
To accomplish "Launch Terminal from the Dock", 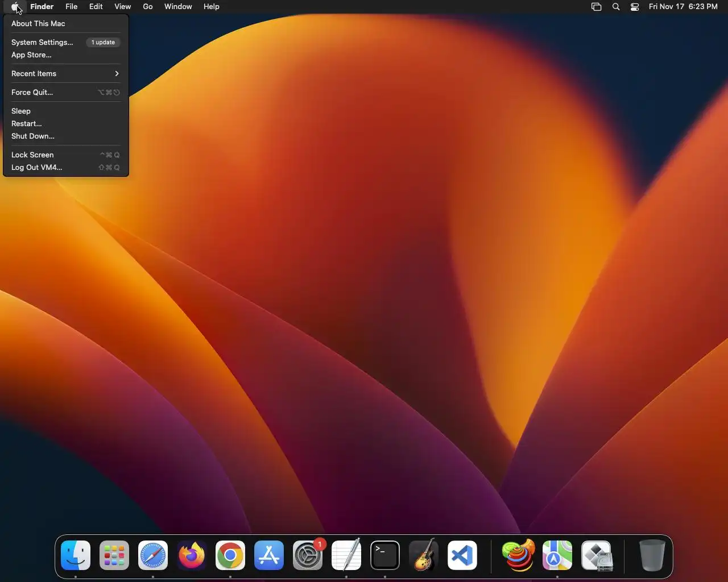I will pos(385,555).
